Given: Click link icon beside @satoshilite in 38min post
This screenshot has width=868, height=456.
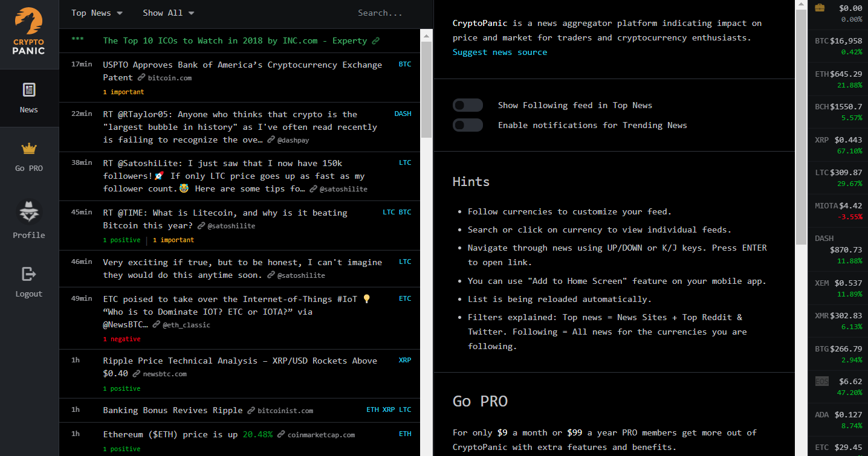Looking at the screenshot, I should 313,189.
